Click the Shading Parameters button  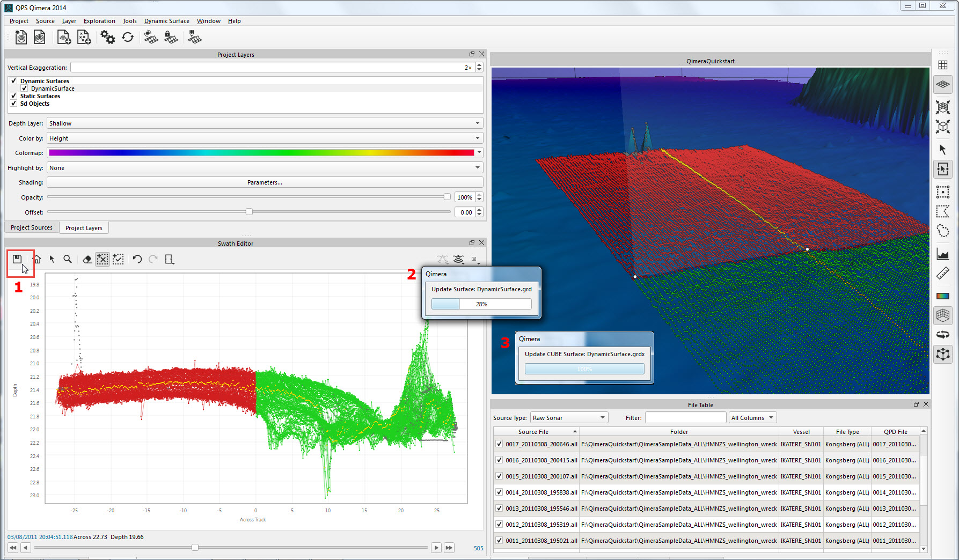265,182
